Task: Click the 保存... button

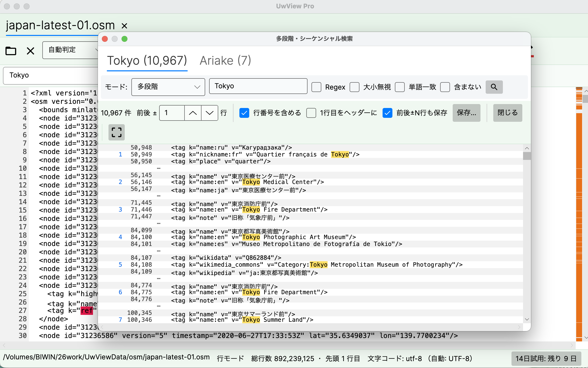Action: point(466,113)
